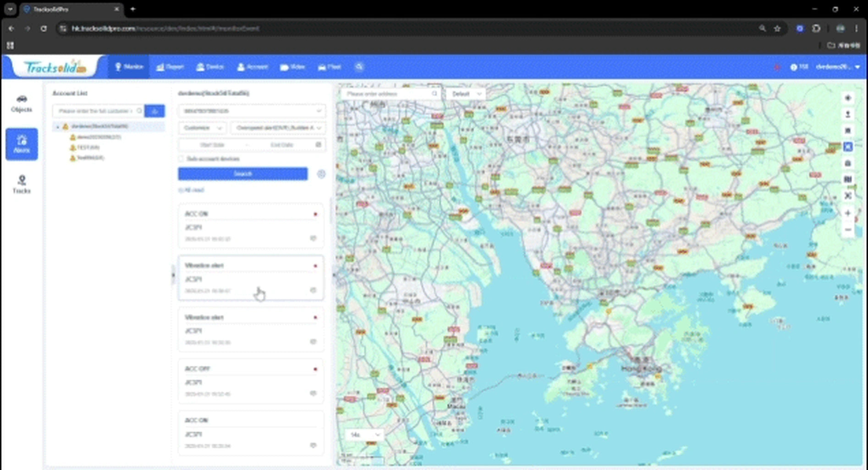This screenshot has width=868, height=470.
Task: Open the Default map type dropdown
Action: [x=466, y=94]
